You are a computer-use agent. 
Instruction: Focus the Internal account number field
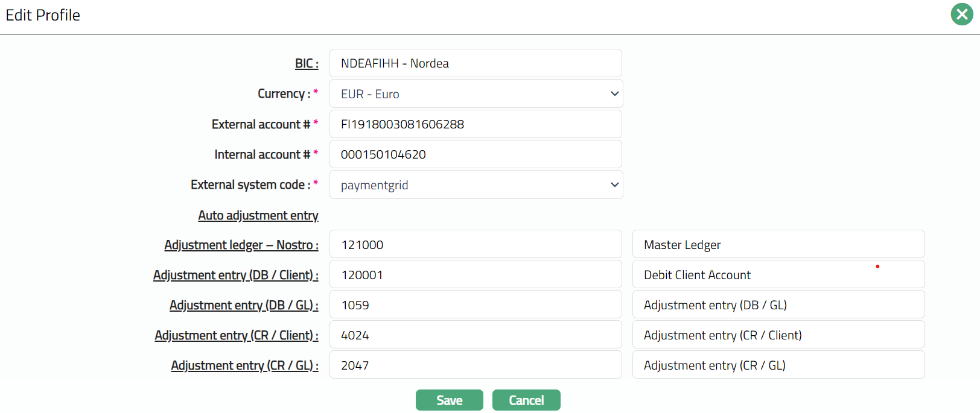(476, 154)
